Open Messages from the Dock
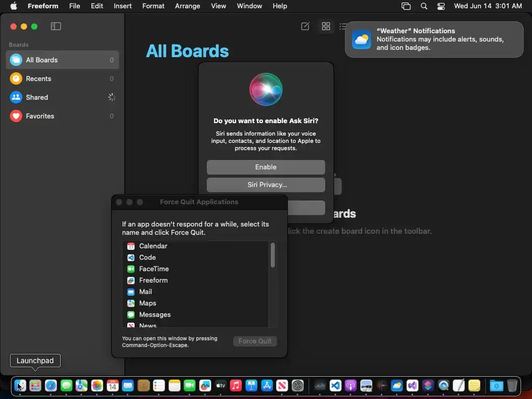 point(66,385)
